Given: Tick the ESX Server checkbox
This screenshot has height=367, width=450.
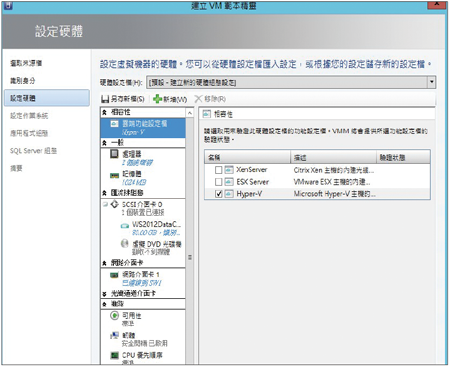Looking at the screenshot, I should [219, 182].
